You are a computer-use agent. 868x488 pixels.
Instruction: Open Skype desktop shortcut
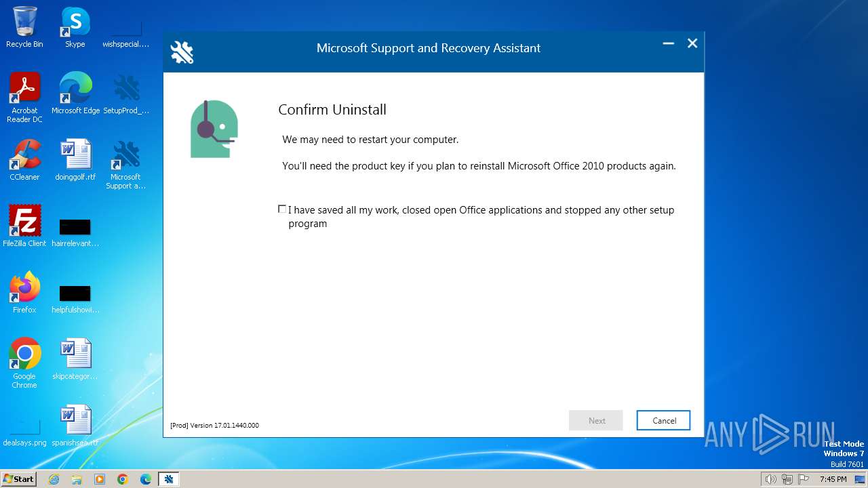(75, 27)
